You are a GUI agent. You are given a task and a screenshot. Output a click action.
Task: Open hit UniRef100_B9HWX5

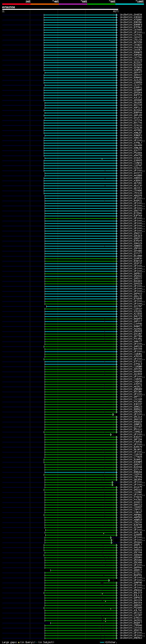click(131, 52)
